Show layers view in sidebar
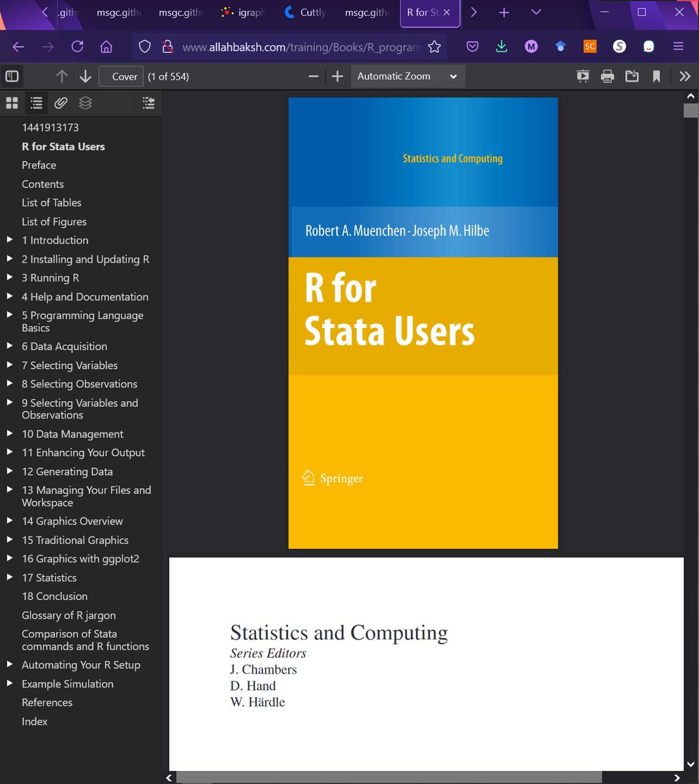Viewport: 699px width, 784px height. (x=85, y=103)
